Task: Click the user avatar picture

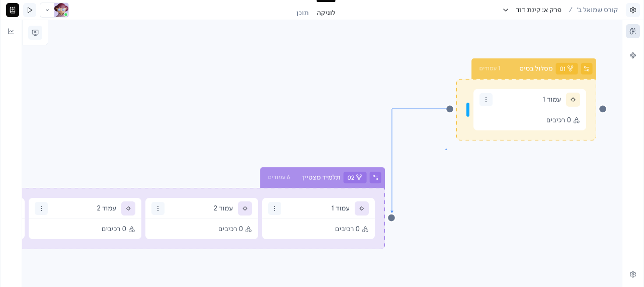Action: [x=61, y=10]
